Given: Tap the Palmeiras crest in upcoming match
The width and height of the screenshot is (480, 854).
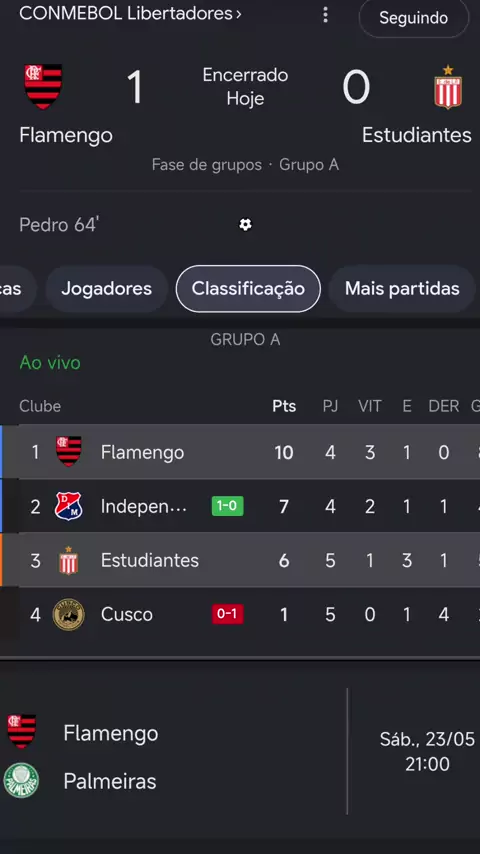Looking at the screenshot, I should [21, 780].
